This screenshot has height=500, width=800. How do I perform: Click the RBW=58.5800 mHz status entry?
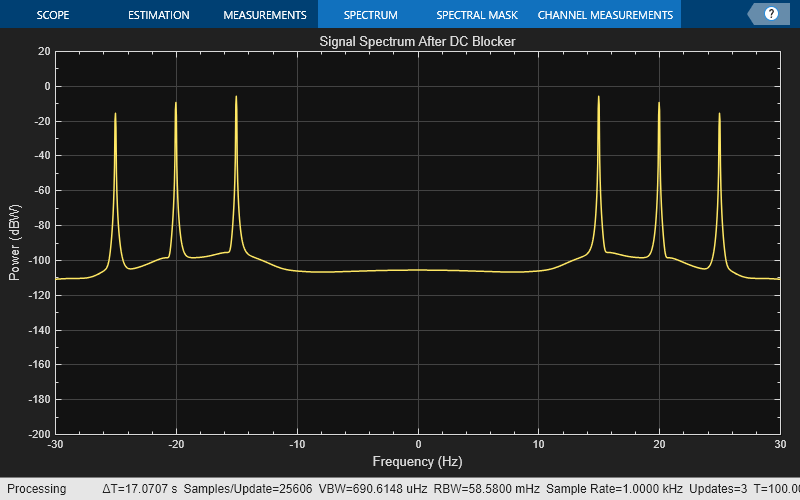(486, 489)
